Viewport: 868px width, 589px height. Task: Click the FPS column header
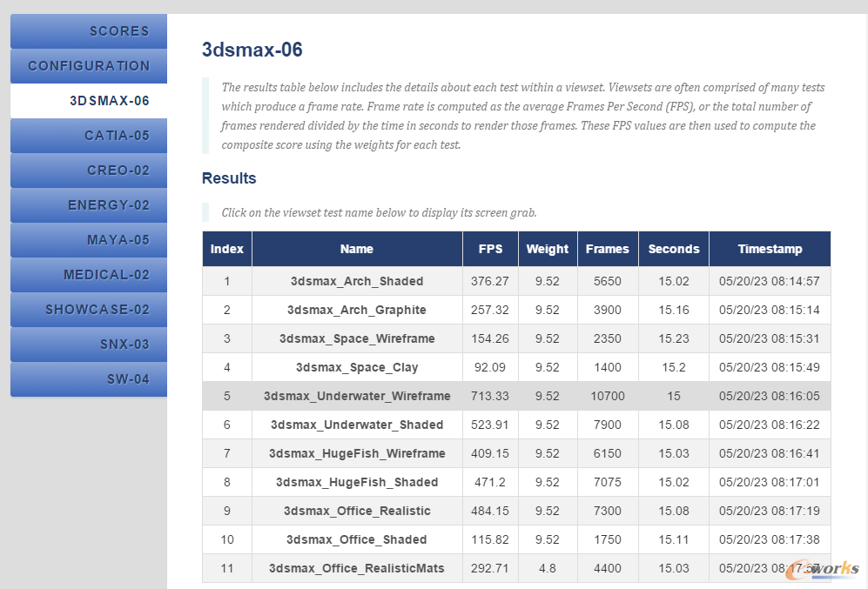coord(490,249)
